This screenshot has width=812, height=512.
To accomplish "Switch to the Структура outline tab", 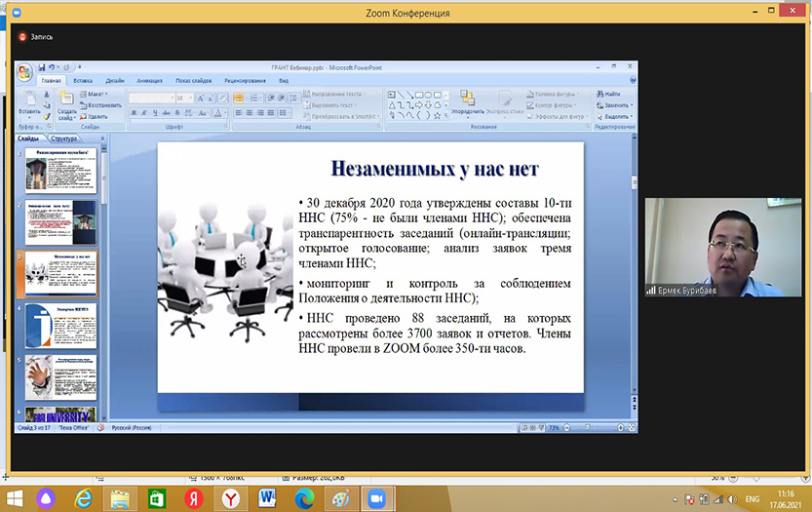I will click(x=64, y=138).
